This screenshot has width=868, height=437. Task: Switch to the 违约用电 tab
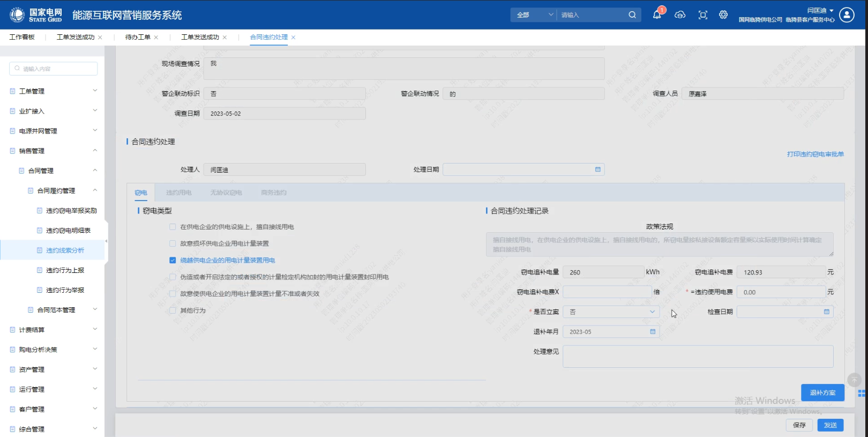tap(178, 192)
